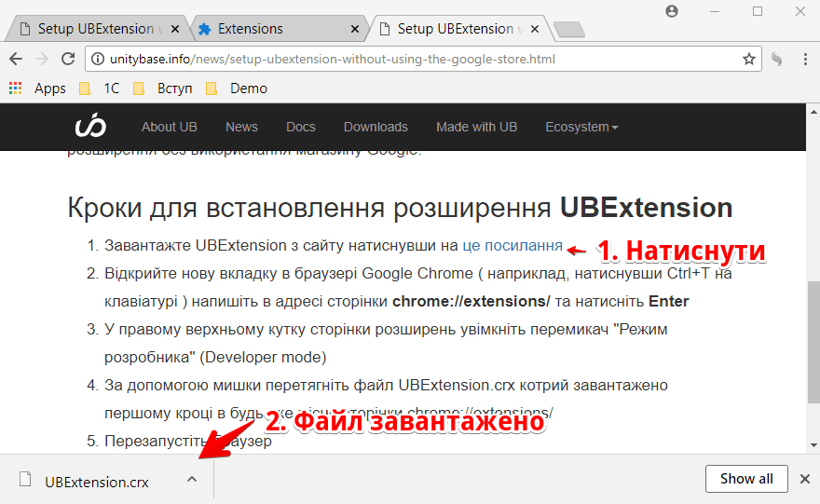Image resolution: width=820 pixels, height=504 pixels.
Task: Click the UnityBase logo in the navbar
Action: pos(90,127)
